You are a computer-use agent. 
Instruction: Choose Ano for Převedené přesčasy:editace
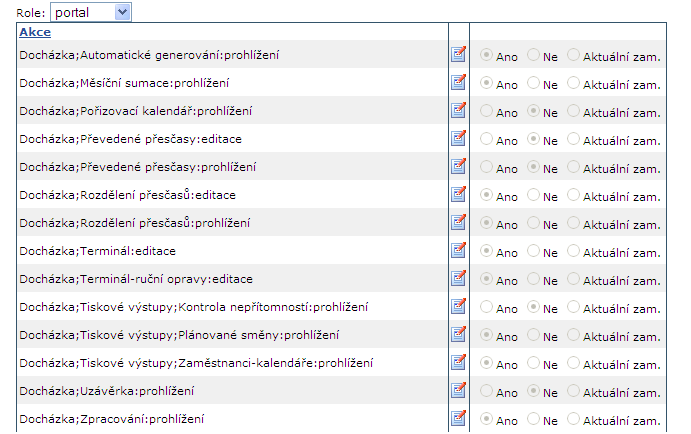pyautogui.click(x=486, y=138)
